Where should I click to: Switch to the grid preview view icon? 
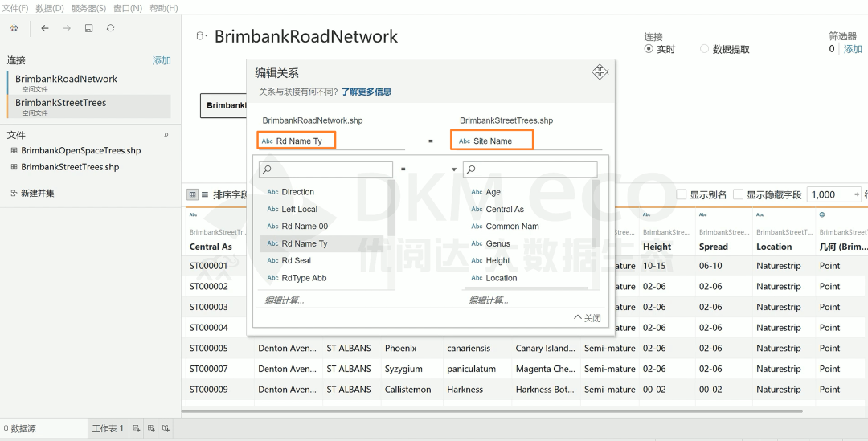192,194
